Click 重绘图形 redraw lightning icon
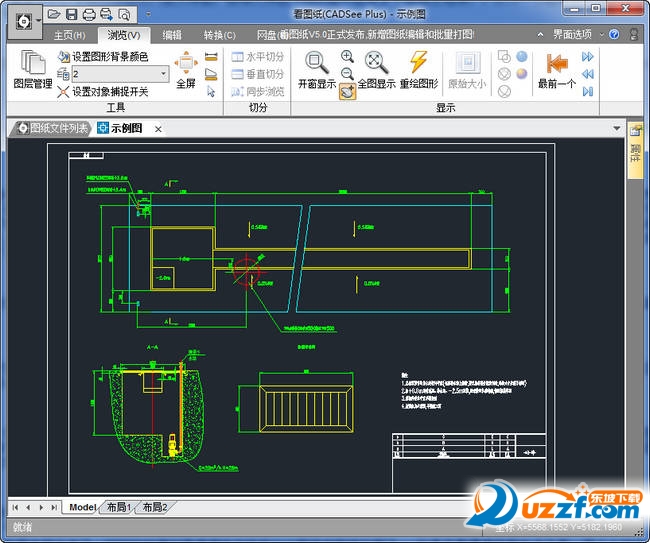 419,70
